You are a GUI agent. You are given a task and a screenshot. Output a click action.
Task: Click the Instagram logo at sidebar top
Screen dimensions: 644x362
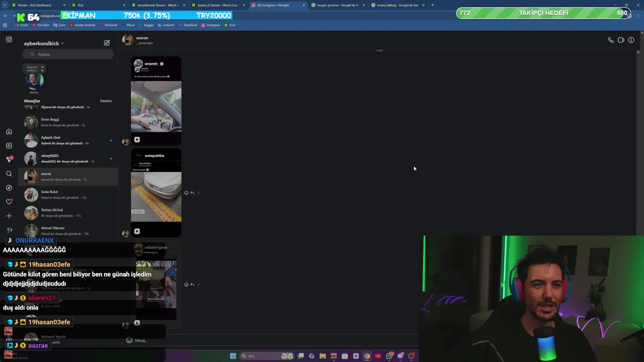click(9, 39)
